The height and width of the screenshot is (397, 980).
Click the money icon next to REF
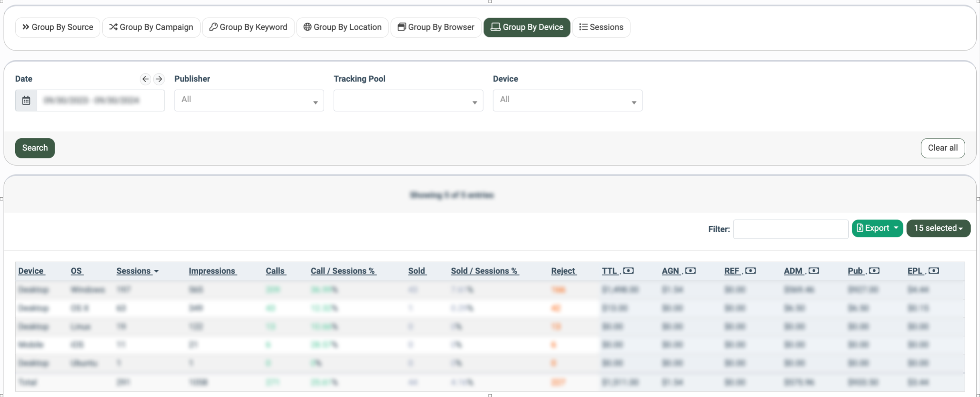(x=750, y=271)
